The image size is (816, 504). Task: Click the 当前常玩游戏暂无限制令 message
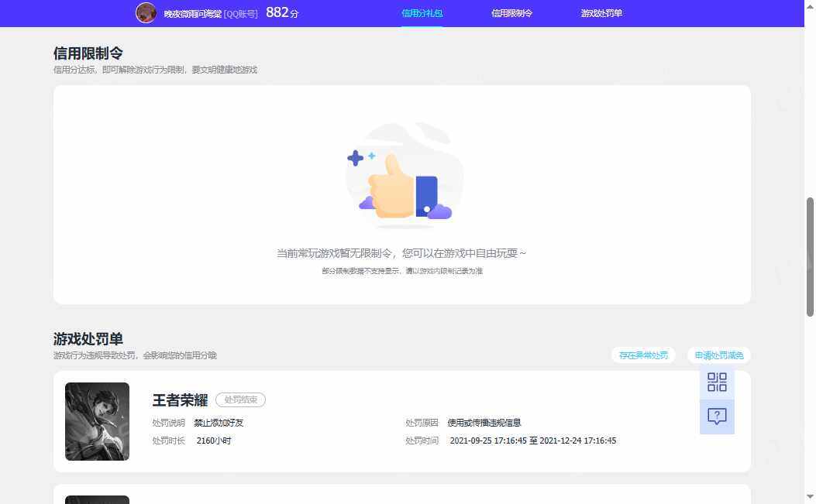401,253
